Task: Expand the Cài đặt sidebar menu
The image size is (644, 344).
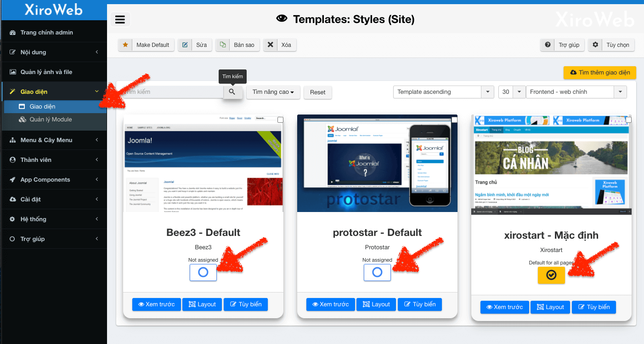Action: click(53, 200)
